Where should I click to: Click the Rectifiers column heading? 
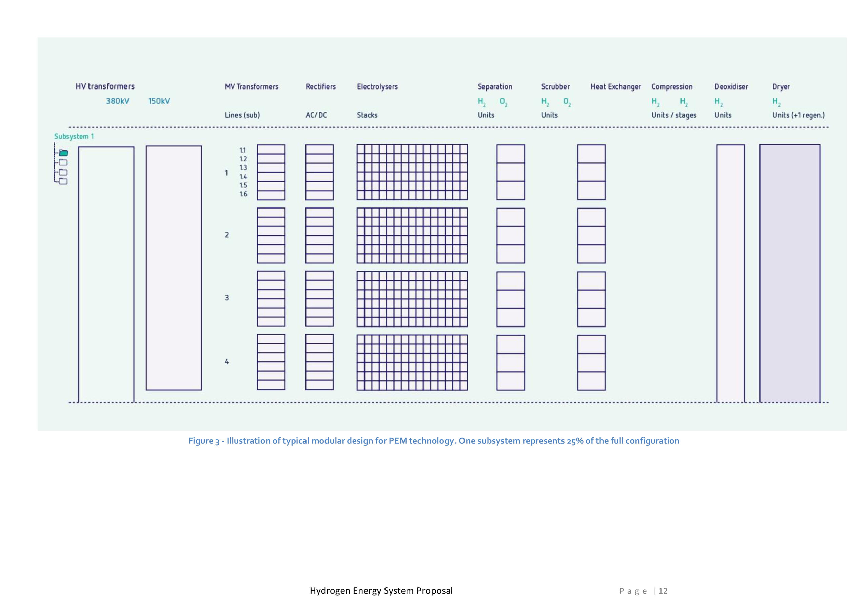click(x=321, y=87)
